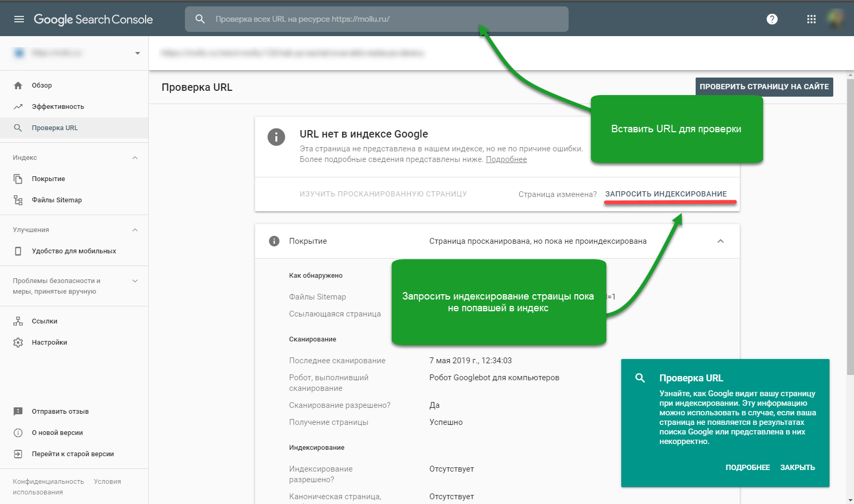Image resolution: width=854 pixels, height=504 pixels.
Task: Open О новой версии
Action: coord(74,433)
